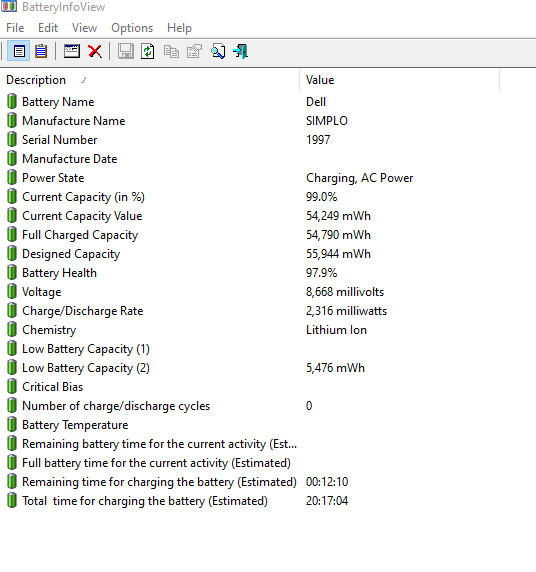Click the Exit door icon
Screen dimensions: 536x572
pos(241,51)
